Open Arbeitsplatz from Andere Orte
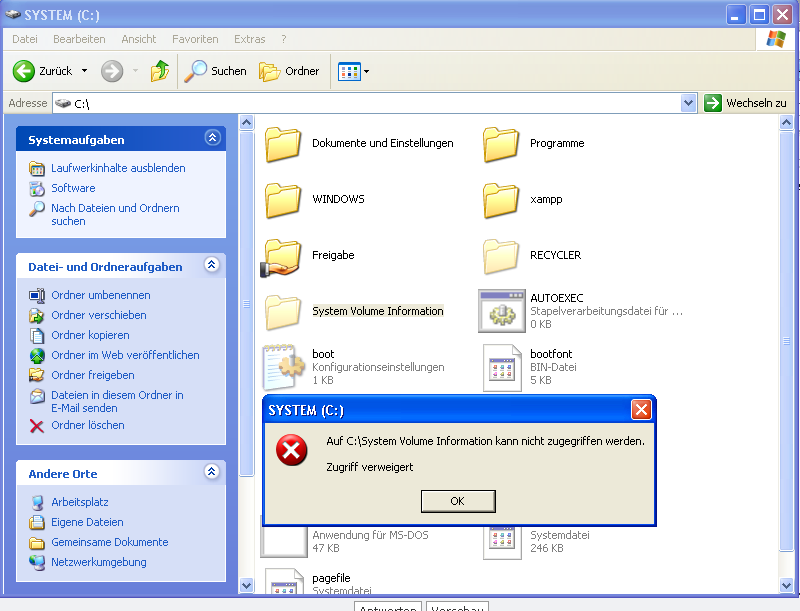Image resolution: width=800 pixels, height=611 pixels. point(80,502)
